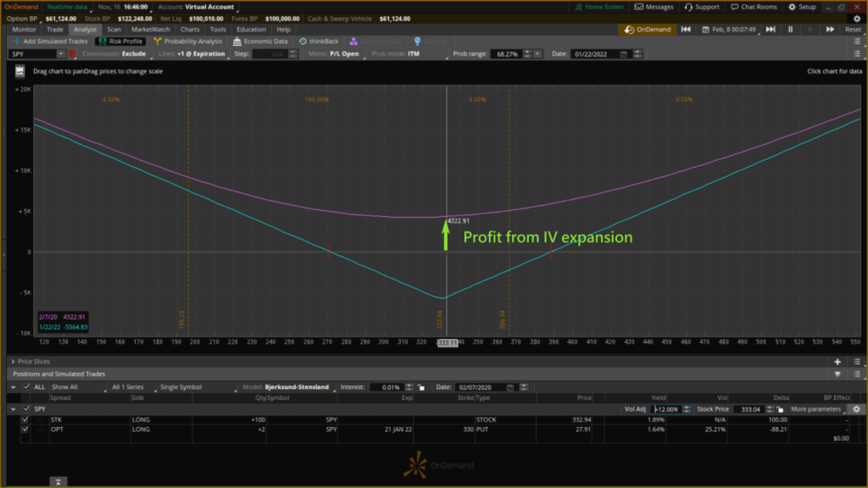Collapse Positions and Simulated Trades panel
Image resolution: width=868 pixels, height=488 pixels.
(837, 374)
